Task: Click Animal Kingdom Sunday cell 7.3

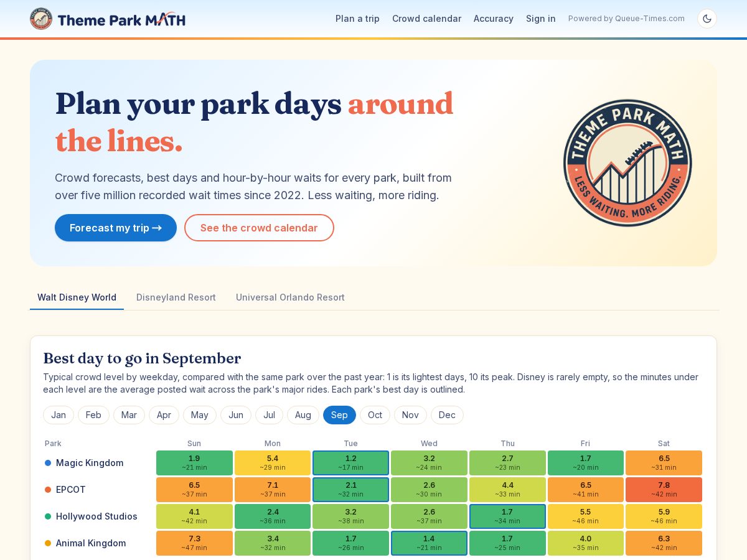Action: point(194,543)
